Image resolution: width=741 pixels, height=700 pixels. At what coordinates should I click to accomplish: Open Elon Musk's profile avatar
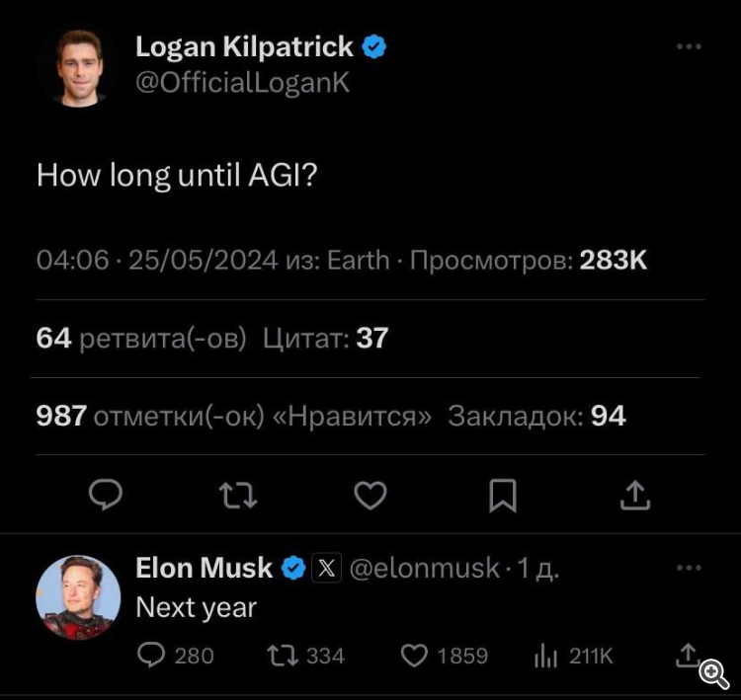[78, 595]
